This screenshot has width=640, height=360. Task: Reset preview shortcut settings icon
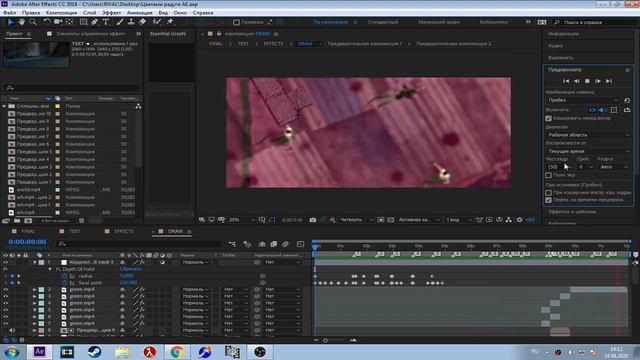point(627,100)
